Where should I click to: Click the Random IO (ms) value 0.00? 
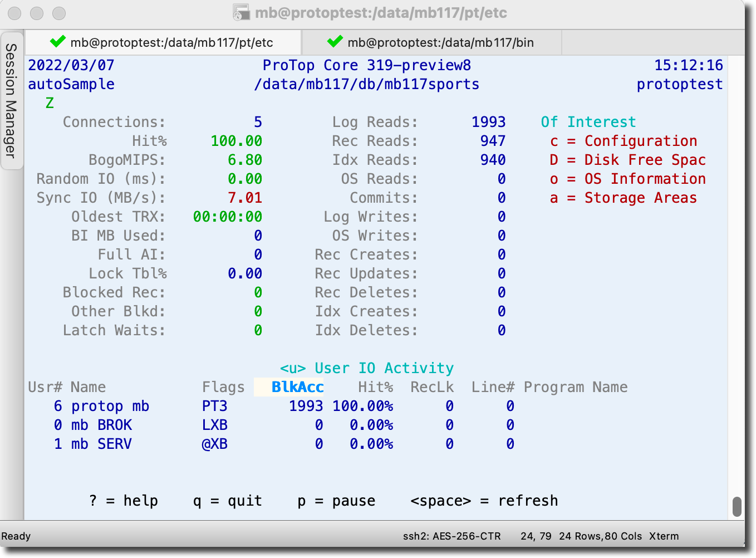point(245,179)
